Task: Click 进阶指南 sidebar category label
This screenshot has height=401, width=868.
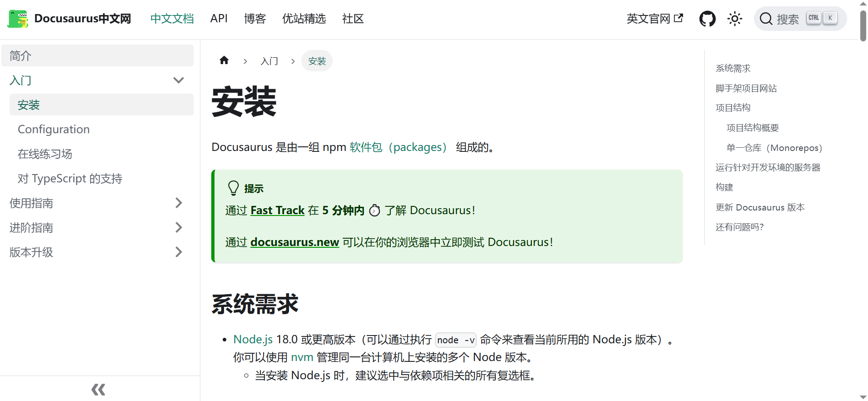Action: coord(31,227)
